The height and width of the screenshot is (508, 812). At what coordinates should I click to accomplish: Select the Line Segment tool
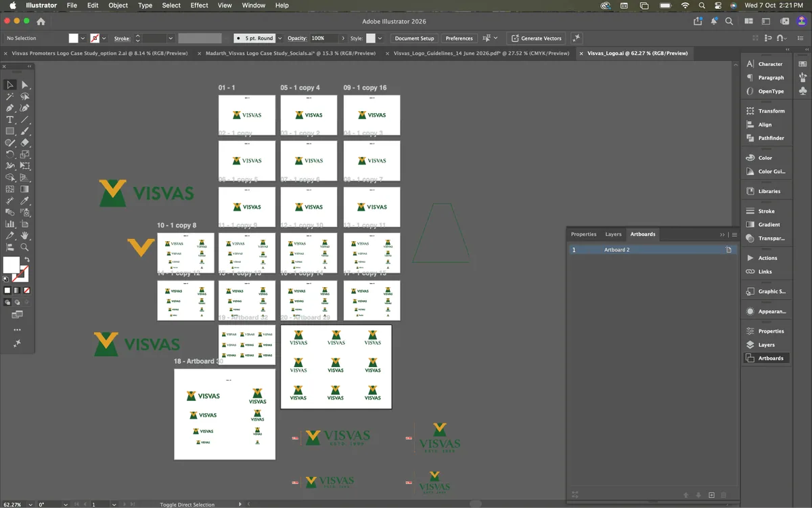pos(24,119)
